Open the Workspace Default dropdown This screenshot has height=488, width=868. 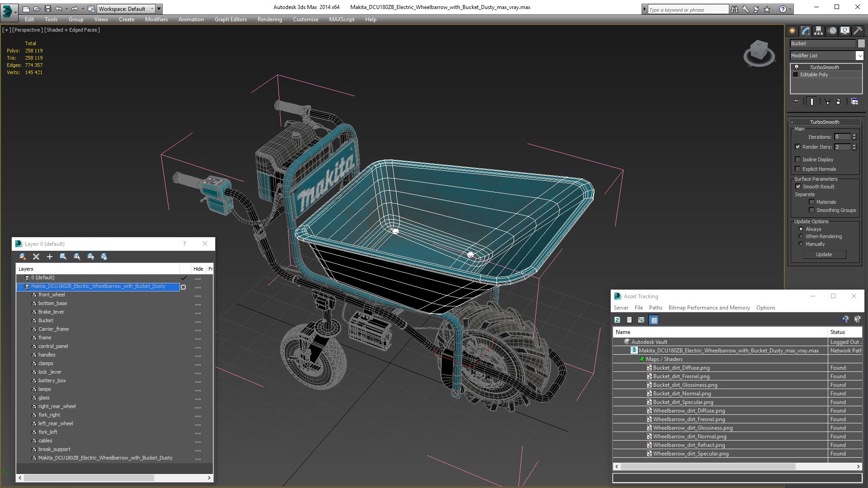point(125,9)
